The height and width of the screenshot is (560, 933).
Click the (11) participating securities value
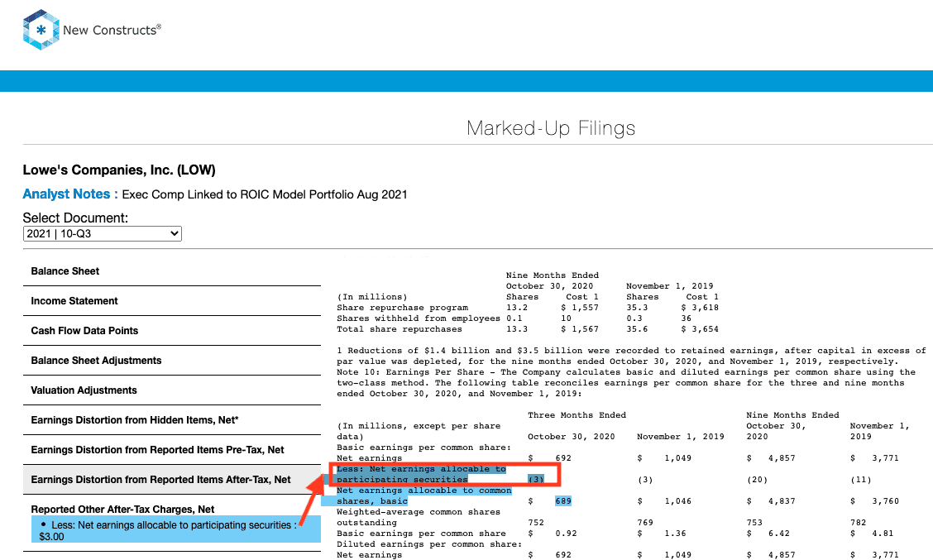tap(861, 480)
